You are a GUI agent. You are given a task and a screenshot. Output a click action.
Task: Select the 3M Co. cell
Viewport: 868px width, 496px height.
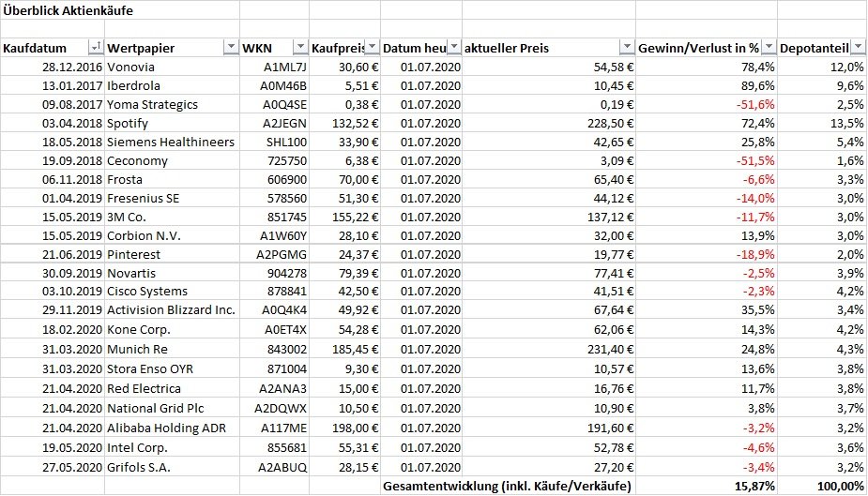point(172,217)
